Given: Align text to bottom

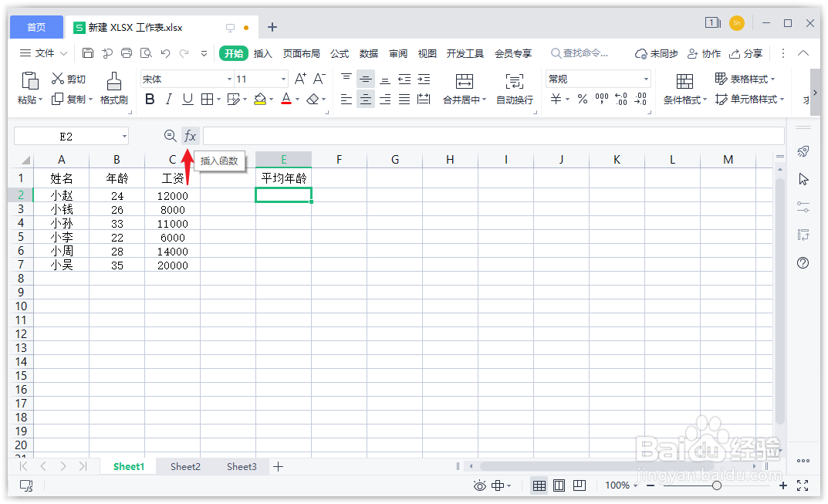Looking at the screenshot, I should (385, 79).
